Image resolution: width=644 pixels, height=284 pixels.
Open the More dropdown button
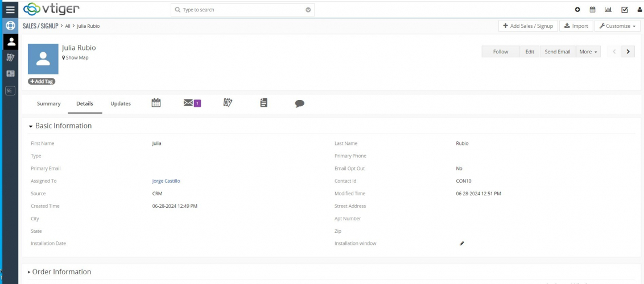(588, 52)
